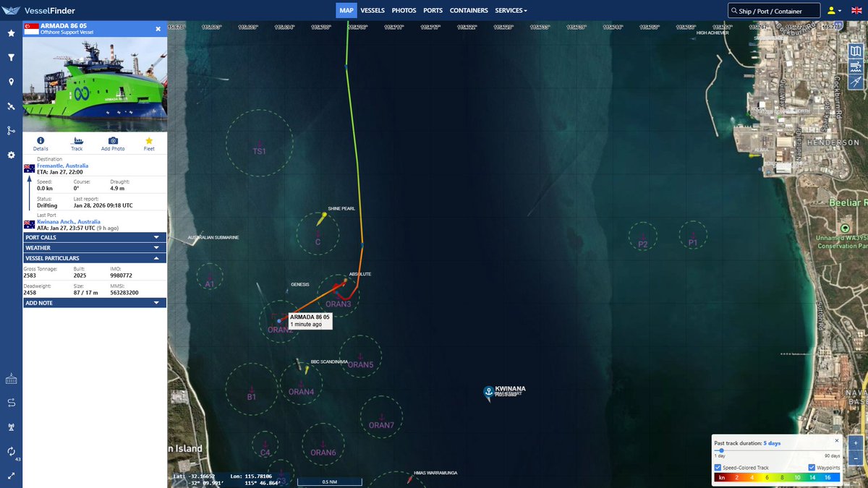
Task: Collapse the VESSEL PARTICULARS section
Action: [x=95, y=258]
